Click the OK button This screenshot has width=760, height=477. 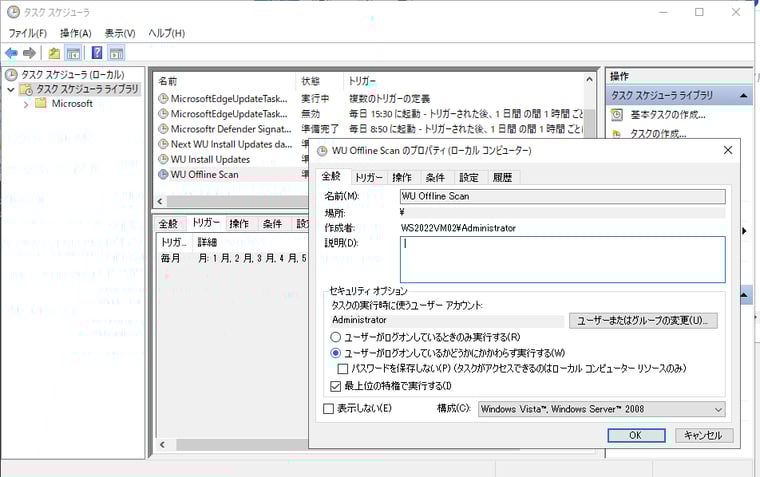pos(636,435)
